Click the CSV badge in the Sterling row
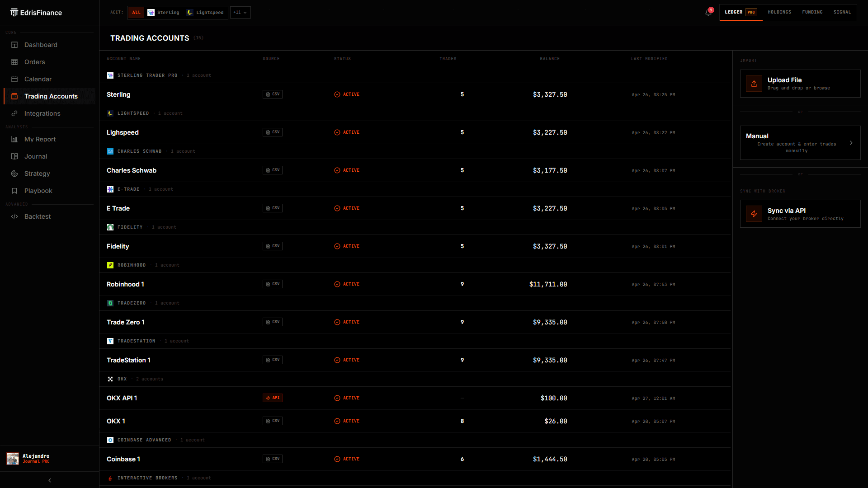 tap(273, 94)
